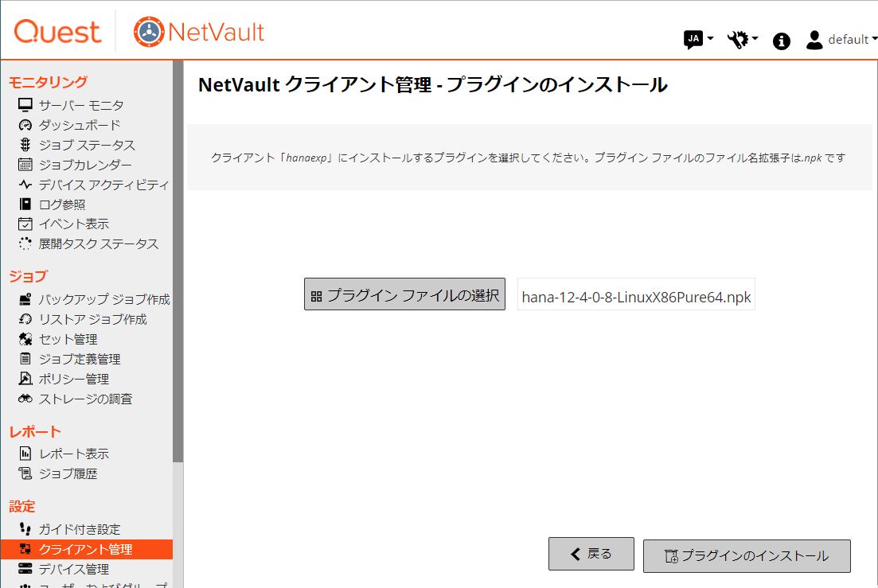Image resolution: width=878 pixels, height=588 pixels.
Task: Open ガイド付き設定 in the sidebar
Action: click(80, 529)
